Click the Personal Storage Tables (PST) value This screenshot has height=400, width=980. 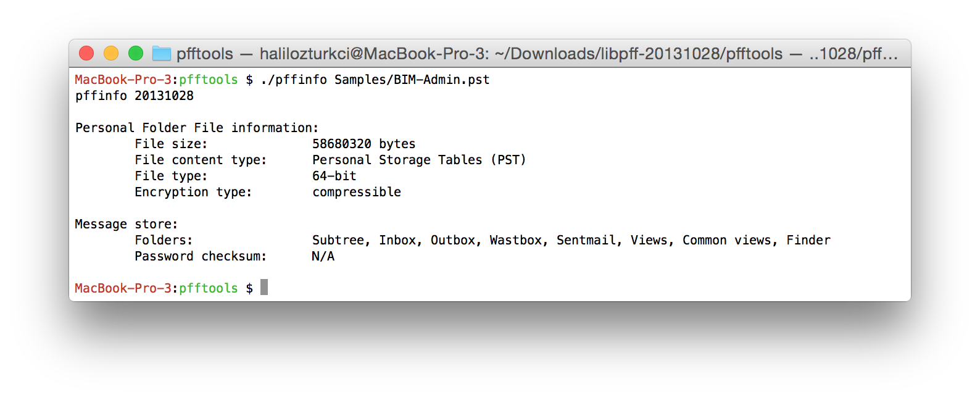coord(419,160)
